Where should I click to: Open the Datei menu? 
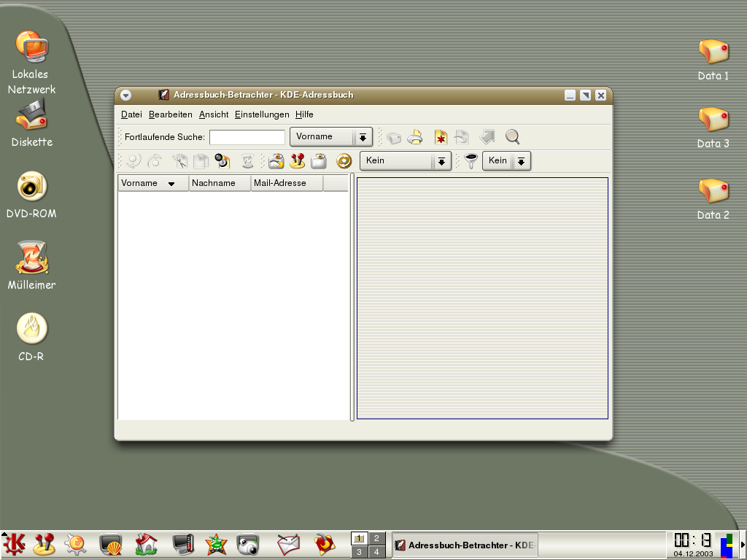coord(131,114)
